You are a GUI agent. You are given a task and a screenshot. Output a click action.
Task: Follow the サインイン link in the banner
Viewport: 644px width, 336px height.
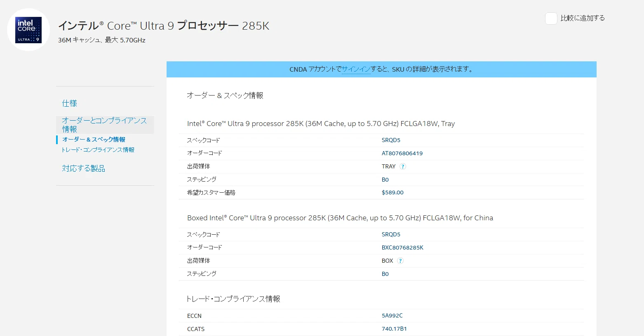click(356, 69)
